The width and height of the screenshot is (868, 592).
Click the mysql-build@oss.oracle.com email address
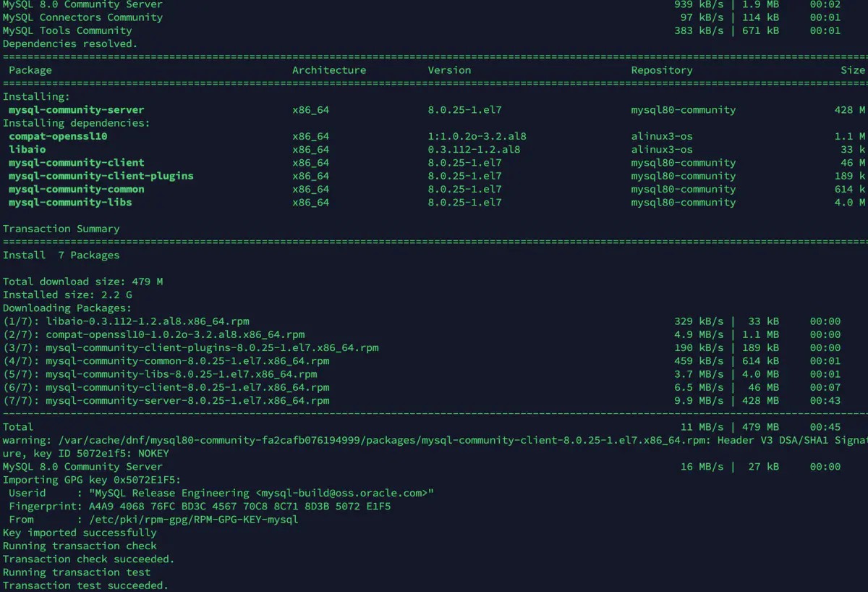tap(344, 493)
